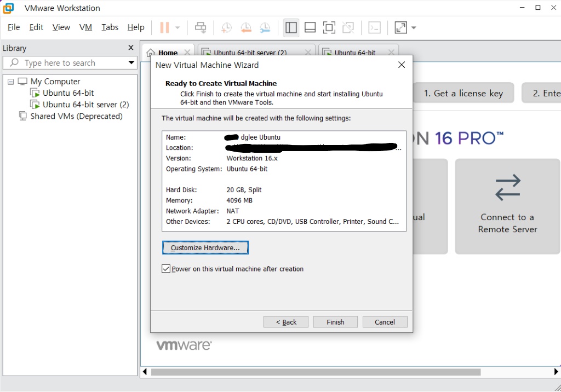The width and height of the screenshot is (561, 392).
Task: Open the Tabs menu
Action: pyautogui.click(x=110, y=27)
